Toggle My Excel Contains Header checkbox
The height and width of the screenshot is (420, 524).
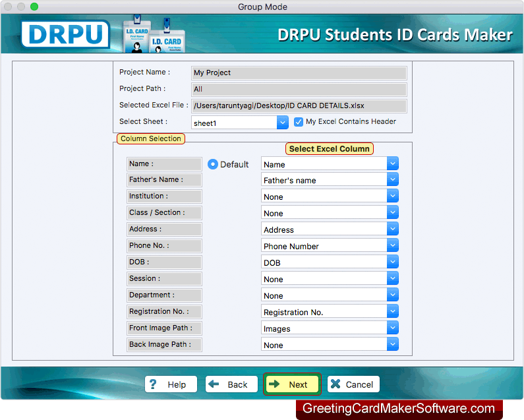coord(299,122)
